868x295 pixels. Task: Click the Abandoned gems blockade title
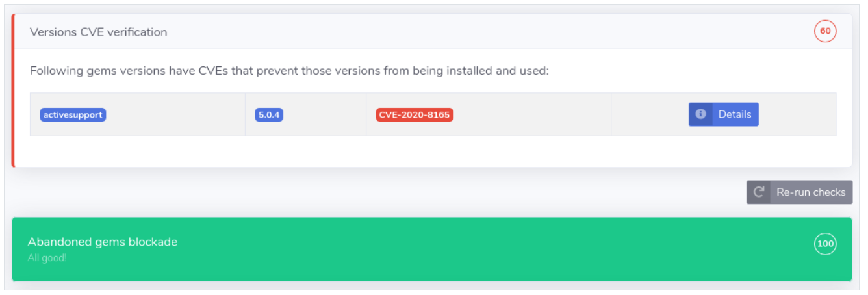[103, 242]
